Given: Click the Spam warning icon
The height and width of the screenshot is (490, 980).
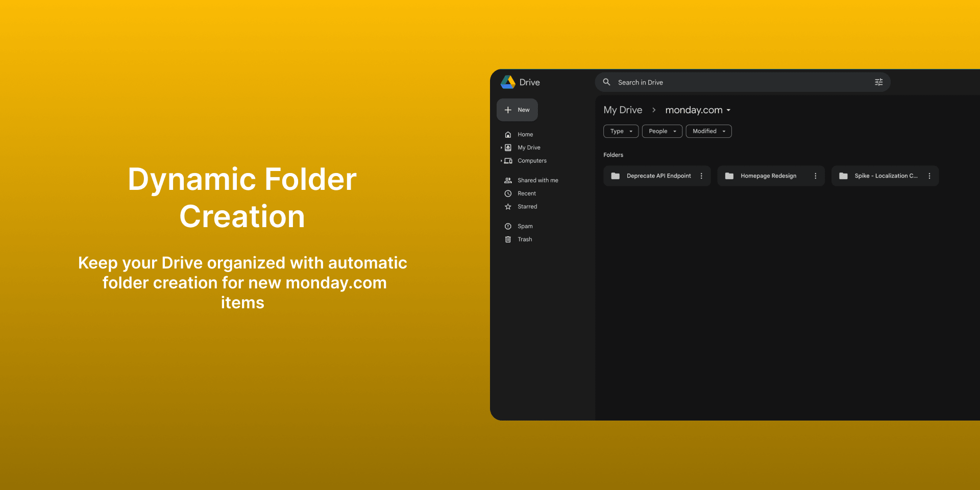Looking at the screenshot, I should tap(508, 226).
